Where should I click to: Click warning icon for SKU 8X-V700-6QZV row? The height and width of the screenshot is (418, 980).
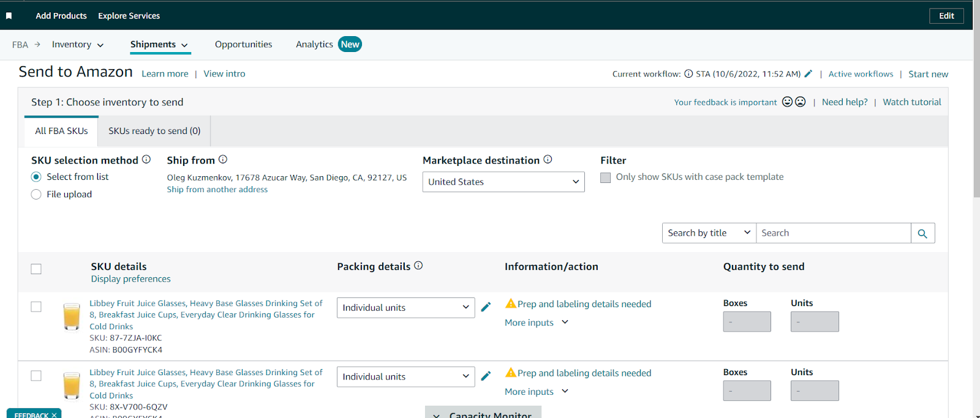(511, 373)
